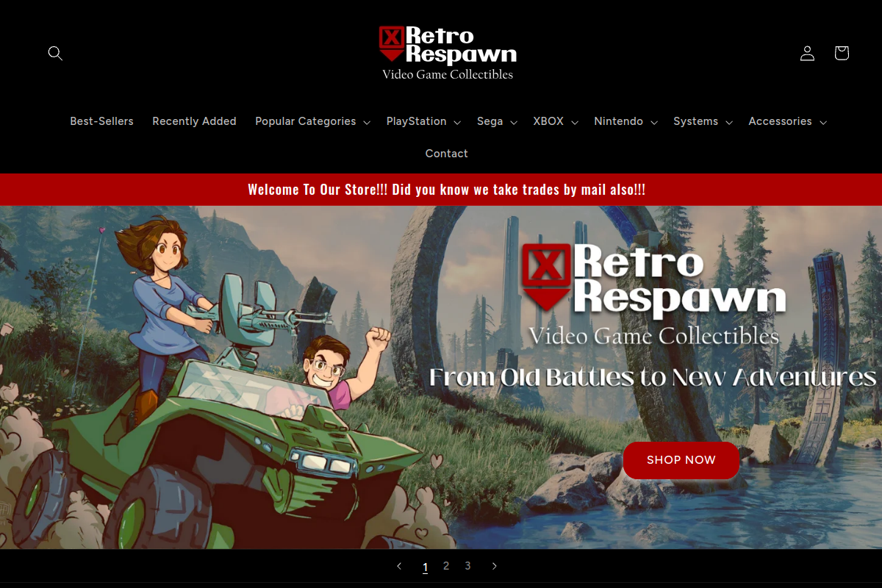
Task: Expand Sega dropdown menu
Action: coord(497,121)
